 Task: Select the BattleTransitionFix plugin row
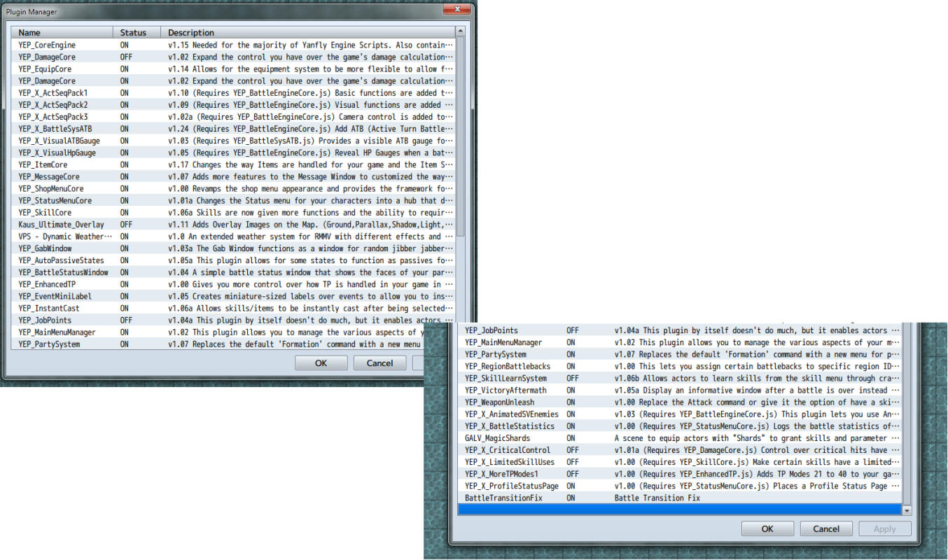coord(680,498)
